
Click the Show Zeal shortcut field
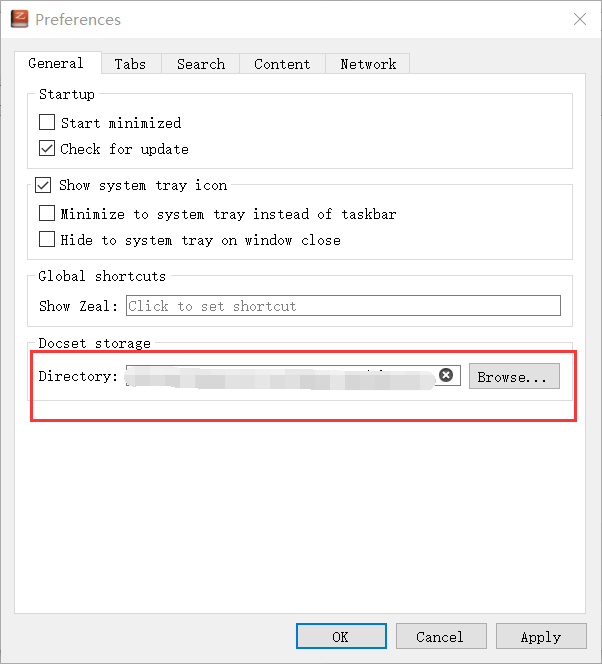pyautogui.click(x=343, y=306)
